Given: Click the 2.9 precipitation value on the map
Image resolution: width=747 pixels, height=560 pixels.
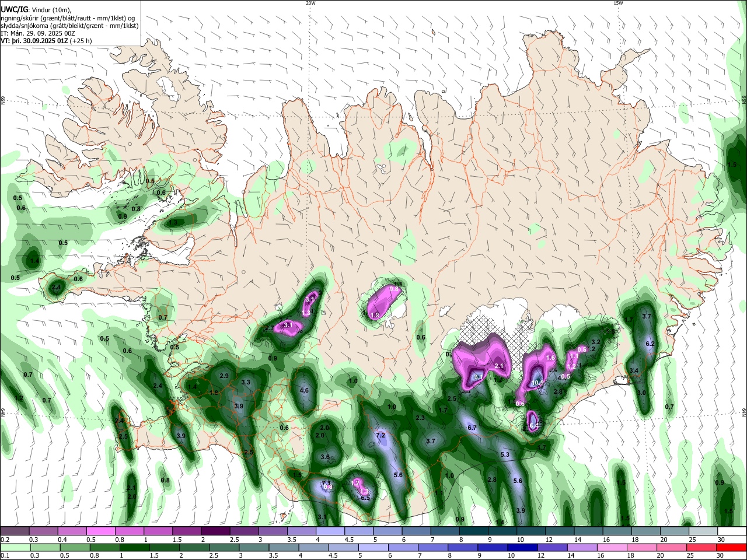Looking at the screenshot, I should coord(224,376).
